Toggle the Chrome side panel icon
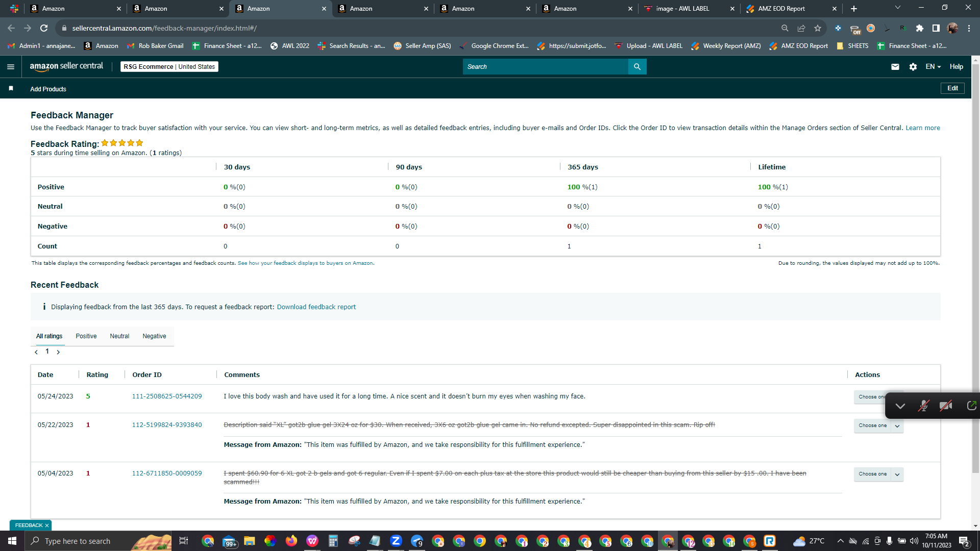 click(936, 28)
